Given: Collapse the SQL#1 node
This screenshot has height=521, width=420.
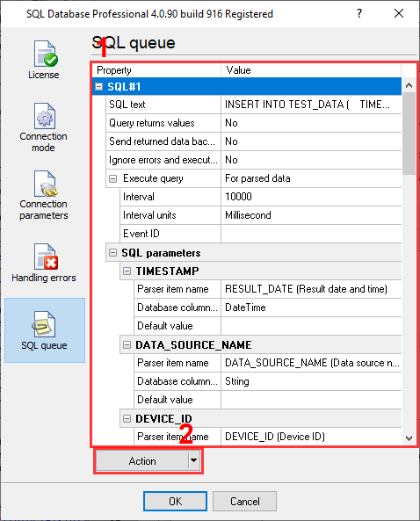Looking at the screenshot, I should pos(98,87).
